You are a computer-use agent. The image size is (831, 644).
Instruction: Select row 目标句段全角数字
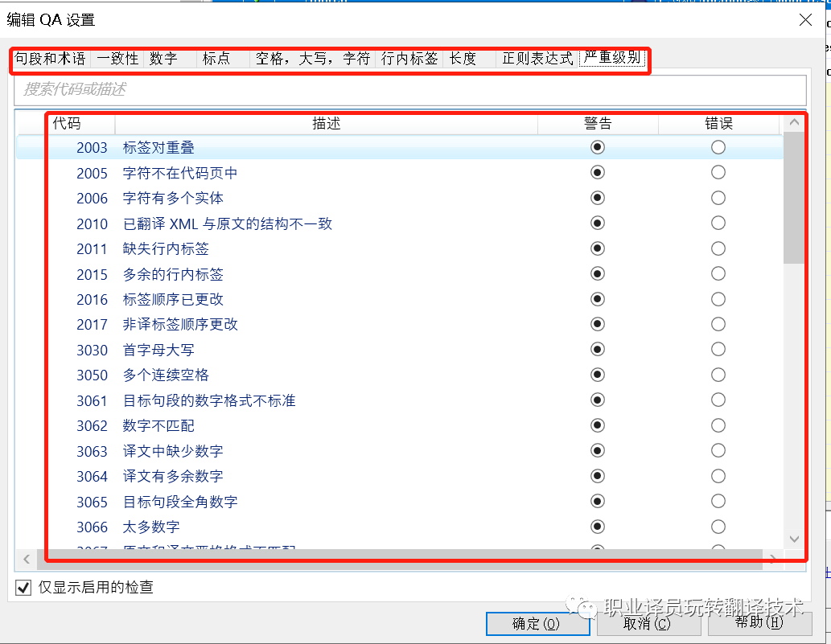180,502
